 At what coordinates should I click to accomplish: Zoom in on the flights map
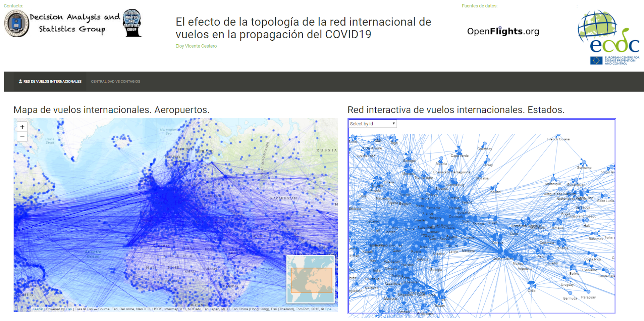click(x=22, y=127)
